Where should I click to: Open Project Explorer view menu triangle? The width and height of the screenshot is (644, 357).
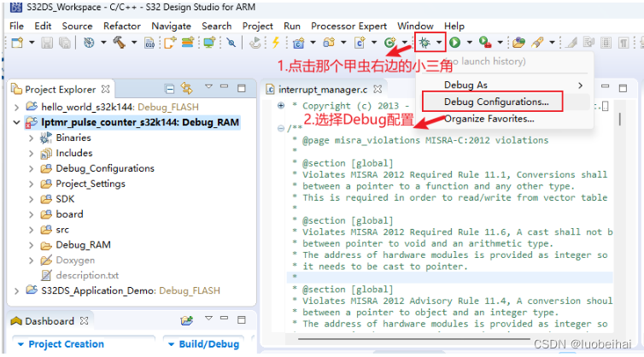[208, 86]
